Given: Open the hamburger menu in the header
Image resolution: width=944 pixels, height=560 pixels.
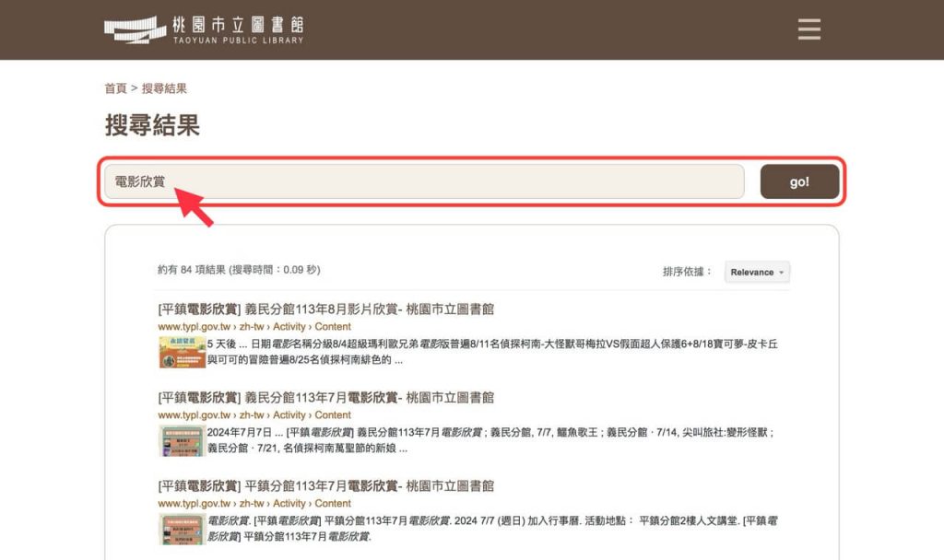Looking at the screenshot, I should (x=808, y=29).
